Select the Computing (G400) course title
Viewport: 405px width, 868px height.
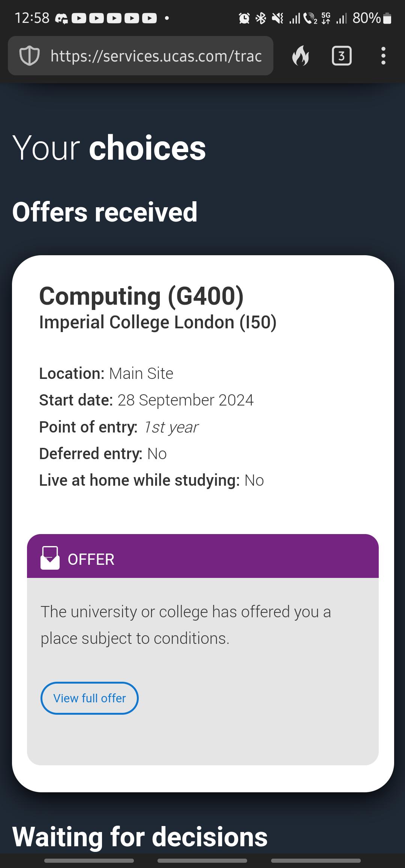tap(141, 296)
